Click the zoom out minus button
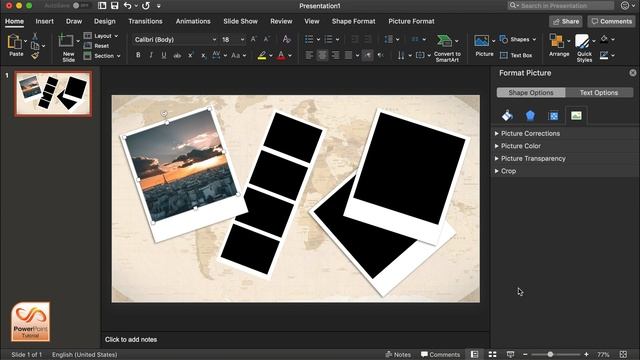The height and width of the screenshot is (360, 640). coord(525,354)
